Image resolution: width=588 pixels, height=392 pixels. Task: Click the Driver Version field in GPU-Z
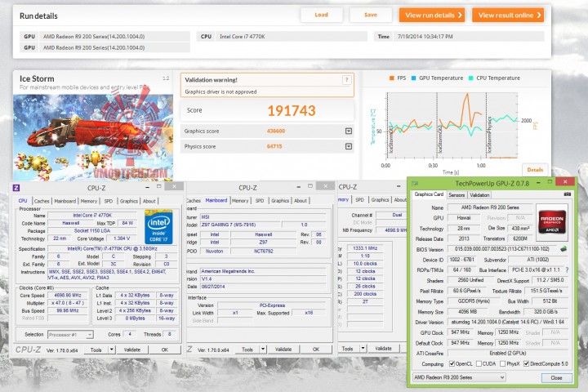(x=508, y=322)
